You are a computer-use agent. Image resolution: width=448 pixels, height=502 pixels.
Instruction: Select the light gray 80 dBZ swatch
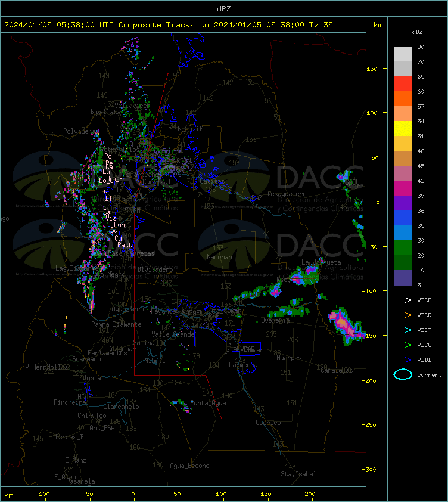pos(403,54)
